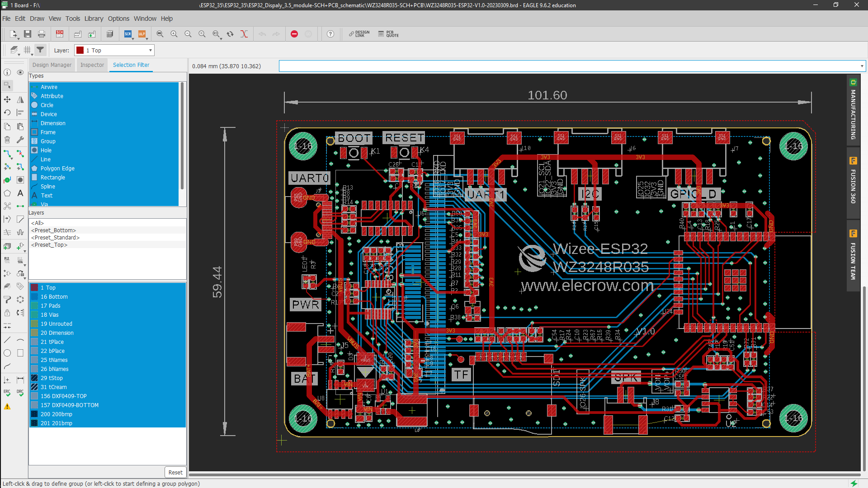This screenshot has height=488, width=868.
Task: Select the Via tool
Action: [7, 180]
